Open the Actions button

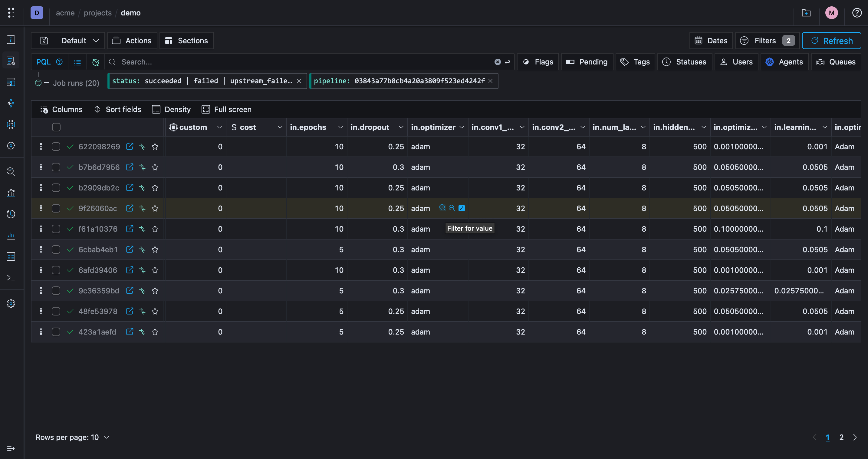coord(132,41)
